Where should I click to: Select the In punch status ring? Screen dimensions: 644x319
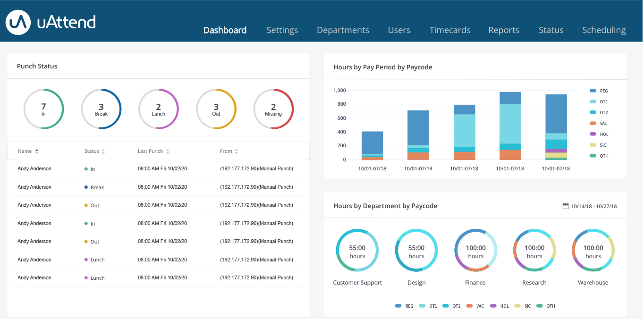[x=43, y=109]
